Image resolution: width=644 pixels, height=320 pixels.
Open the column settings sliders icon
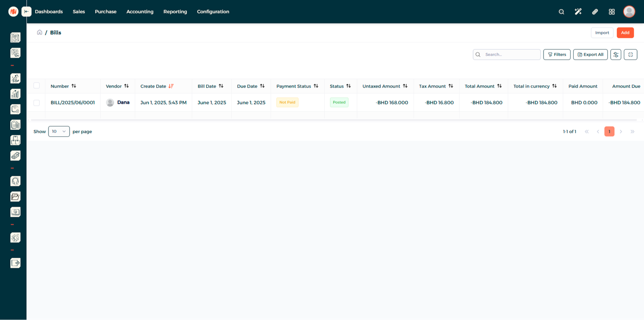(616, 55)
